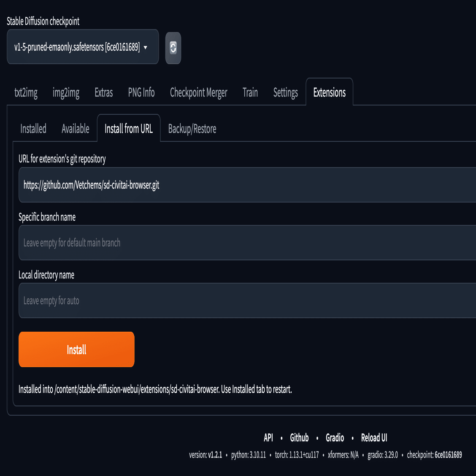
Task: Show the Installed extensions sub-tab
Action: 33,129
